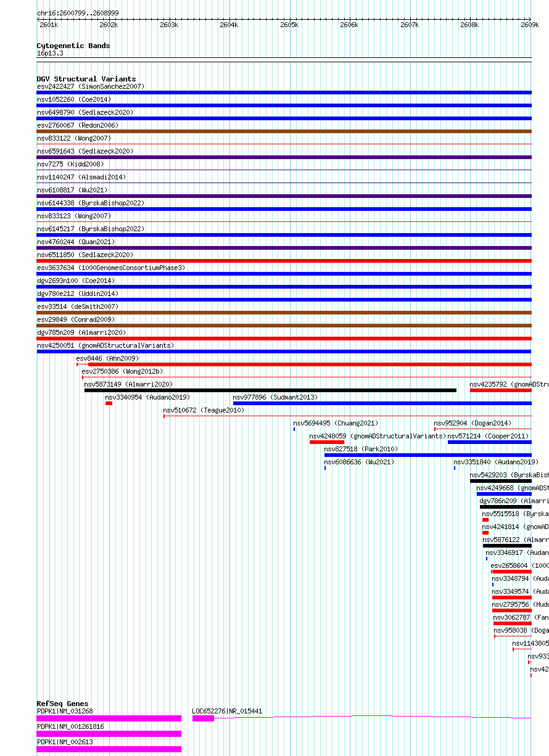Click the nsv833122 (Wong2007) label

74,138
